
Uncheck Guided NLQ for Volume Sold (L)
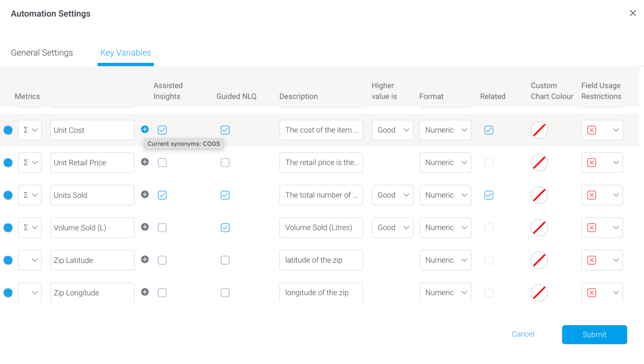click(225, 228)
